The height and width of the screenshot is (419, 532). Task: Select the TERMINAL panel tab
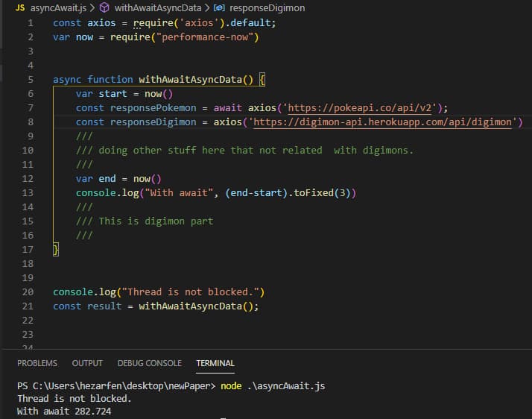pos(215,363)
